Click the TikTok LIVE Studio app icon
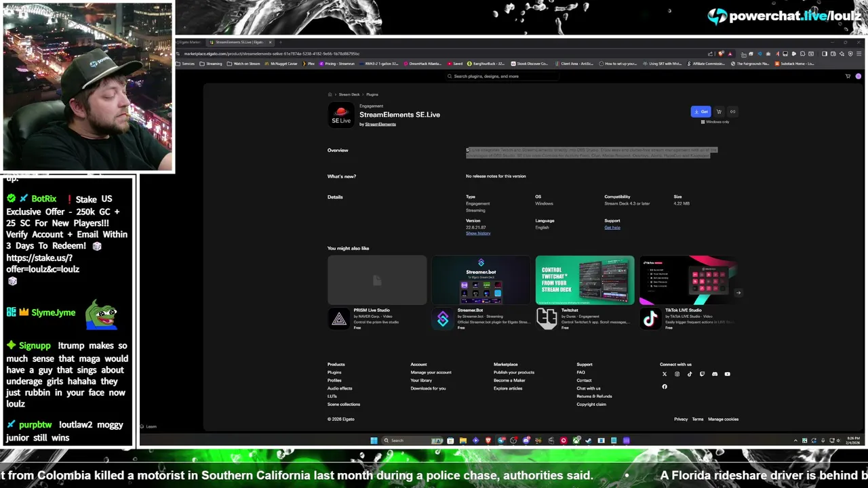 [x=650, y=319]
